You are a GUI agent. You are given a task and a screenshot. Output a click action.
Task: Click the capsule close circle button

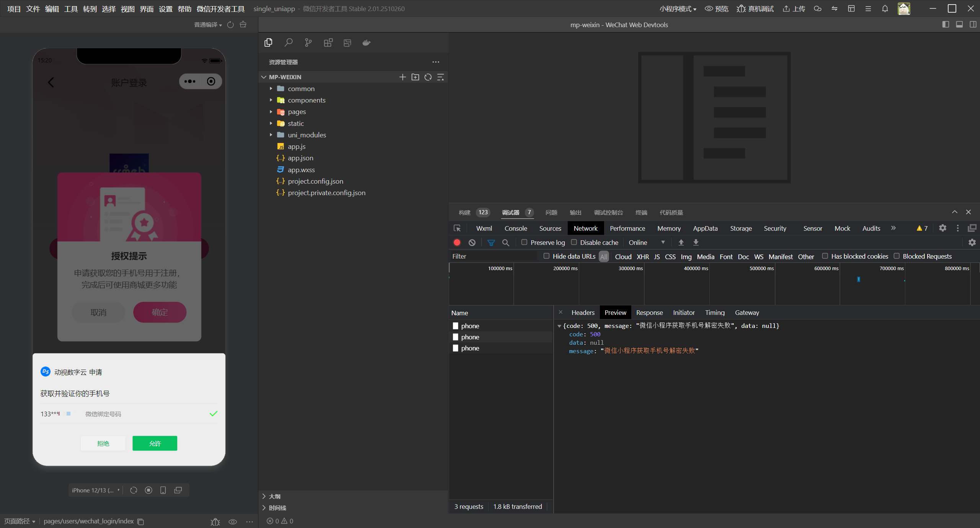click(x=211, y=81)
